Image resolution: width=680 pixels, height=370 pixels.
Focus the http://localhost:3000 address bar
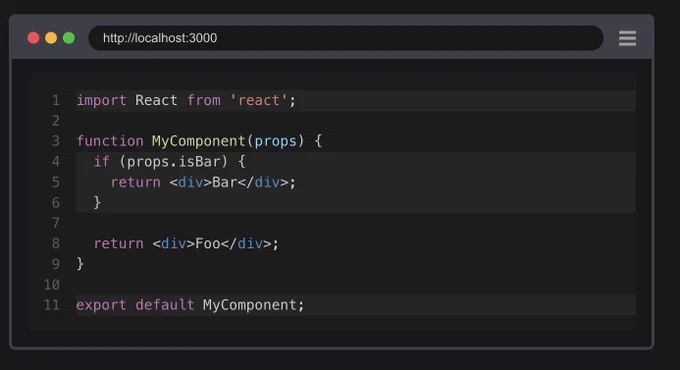tap(346, 38)
